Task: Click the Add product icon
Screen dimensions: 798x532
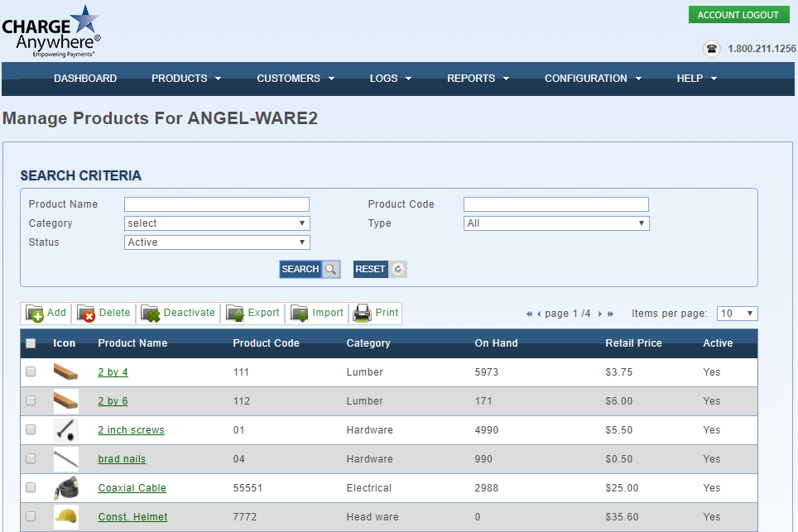Action: click(35, 314)
